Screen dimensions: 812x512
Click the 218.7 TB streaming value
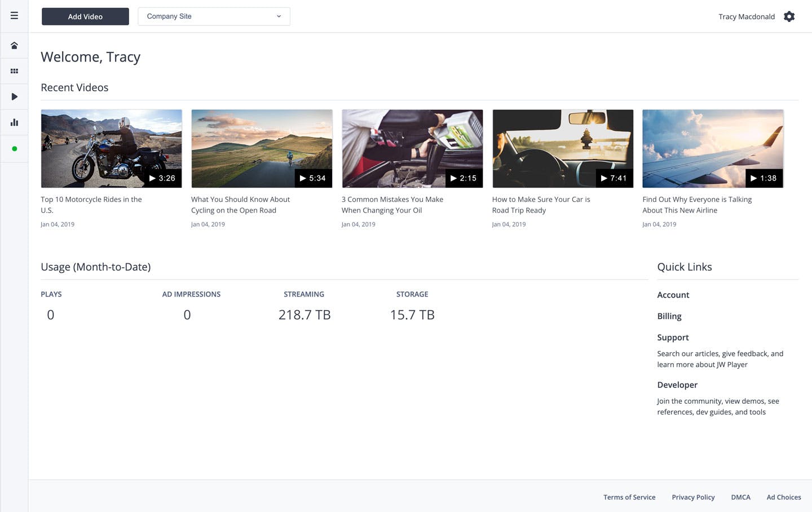[304, 315]
